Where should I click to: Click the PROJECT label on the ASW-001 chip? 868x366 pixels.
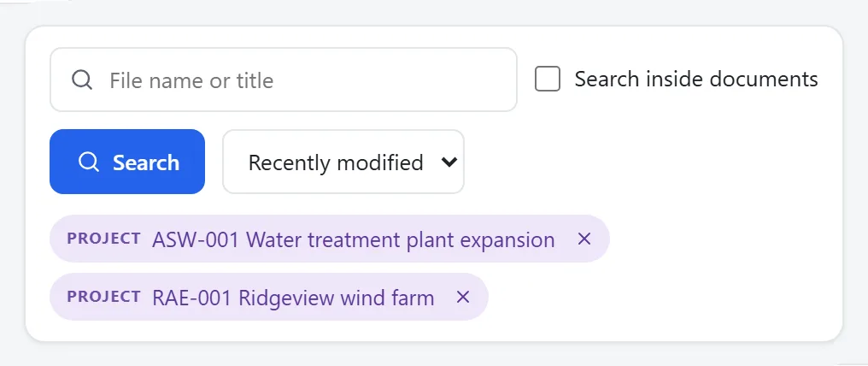[x=103, y=239]
